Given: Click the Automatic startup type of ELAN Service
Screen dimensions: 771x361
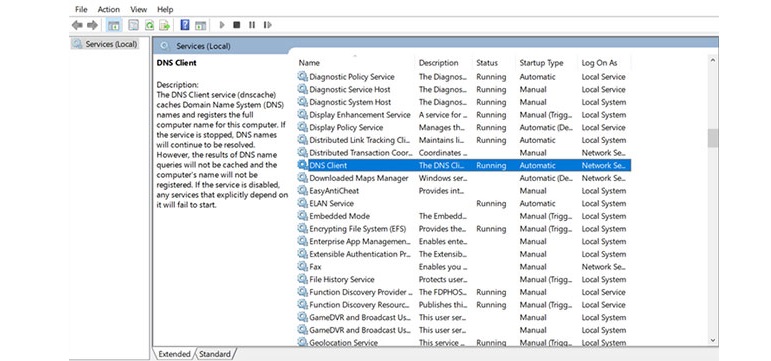Looking at the screenshot, I should coord(537,204).
